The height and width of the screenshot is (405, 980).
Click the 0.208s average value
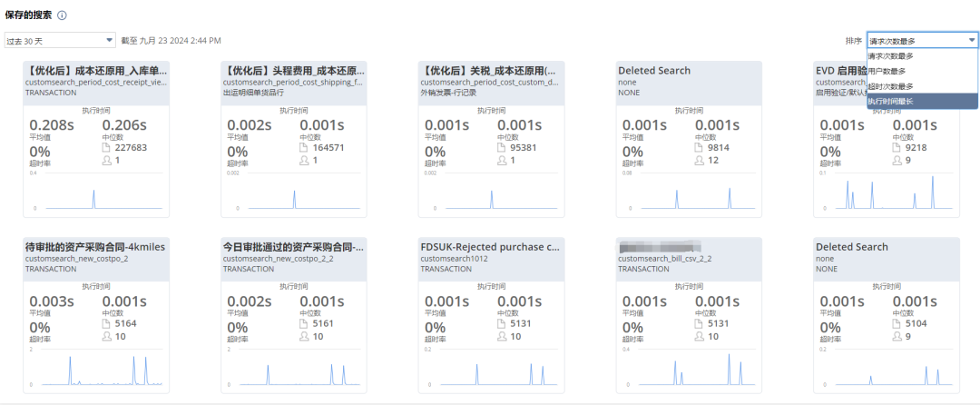pos(52,125)
